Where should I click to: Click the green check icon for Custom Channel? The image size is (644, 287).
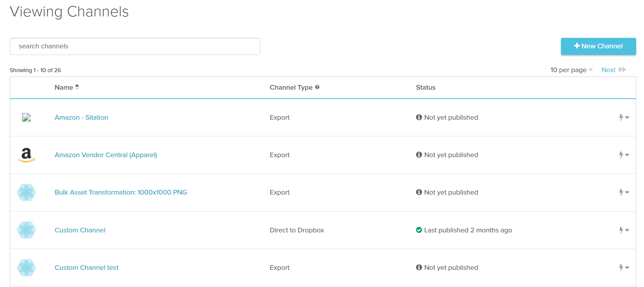pos(419,230)
